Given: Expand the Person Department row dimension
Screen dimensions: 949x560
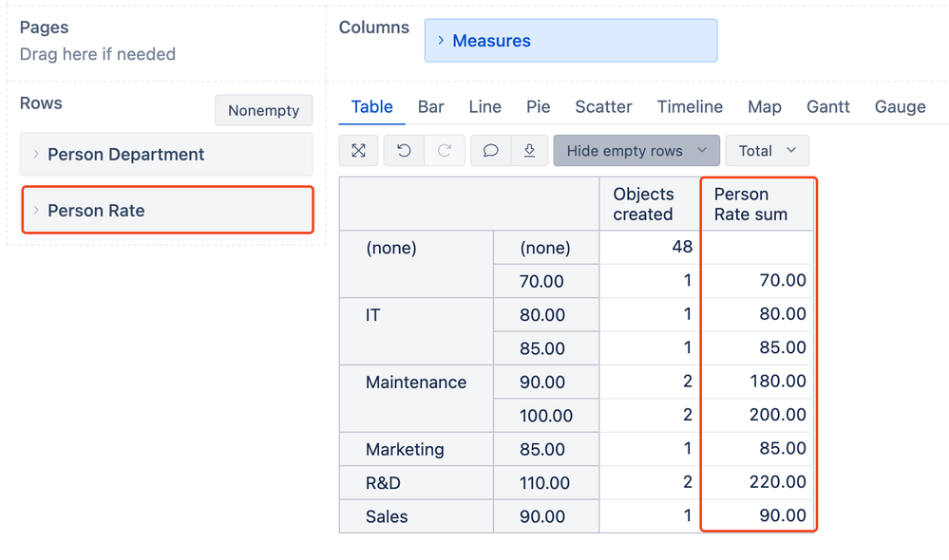Looking at the screenshot, I should [x=36, y=155].
